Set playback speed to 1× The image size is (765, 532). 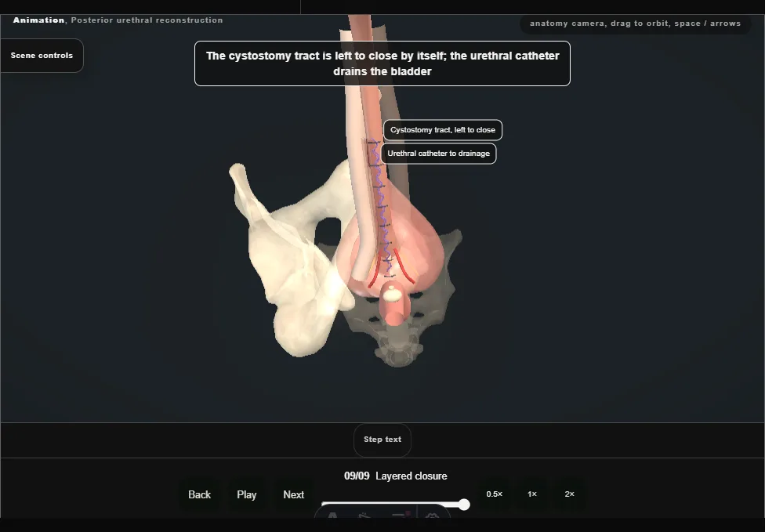tap(532, 494)
